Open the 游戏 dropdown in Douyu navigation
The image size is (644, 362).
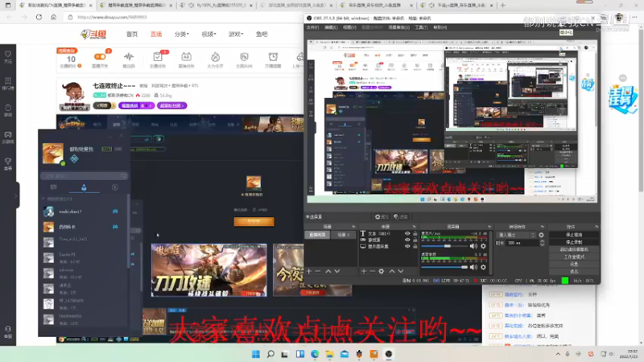click(236, 34)
